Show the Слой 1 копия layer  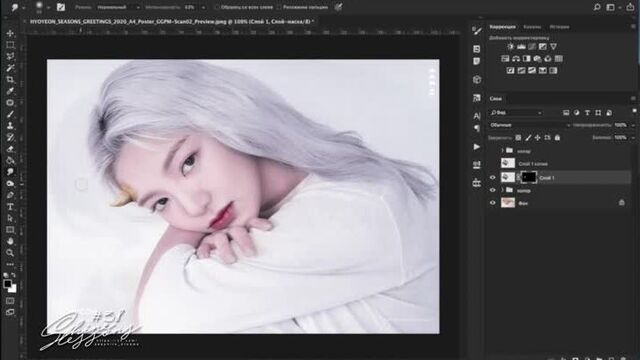(493, 164)
